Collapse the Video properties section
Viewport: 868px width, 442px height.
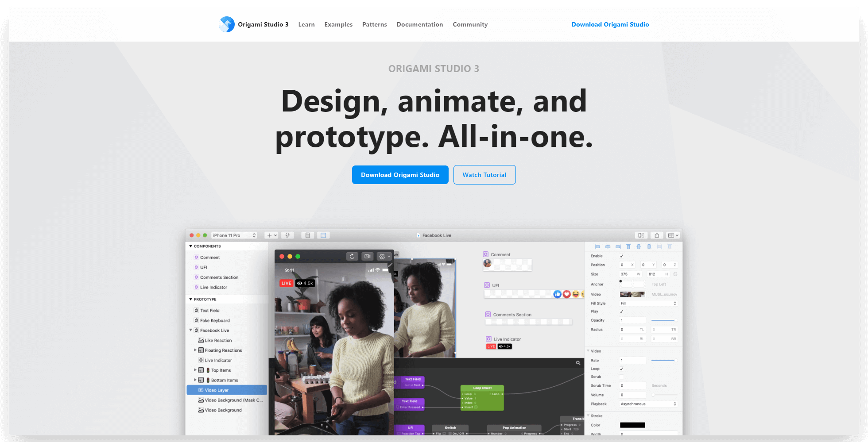point(588,351)
